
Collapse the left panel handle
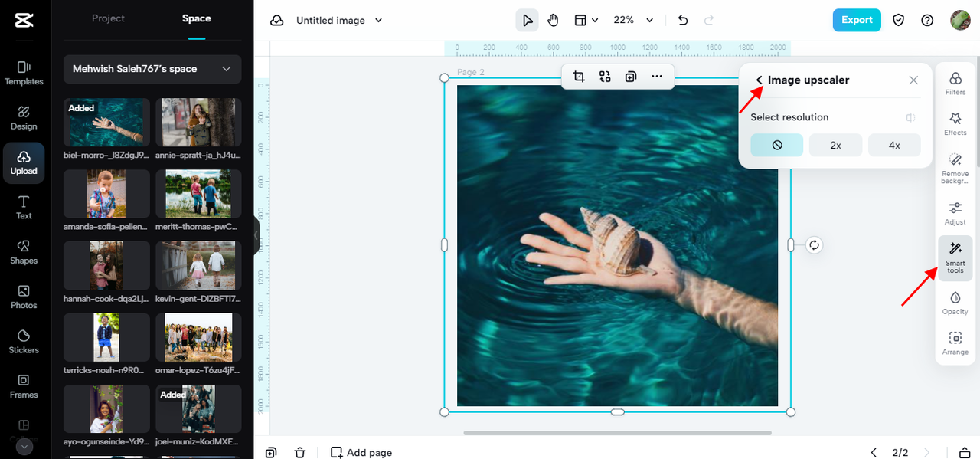pyautogui.click(x=256, y=234)
